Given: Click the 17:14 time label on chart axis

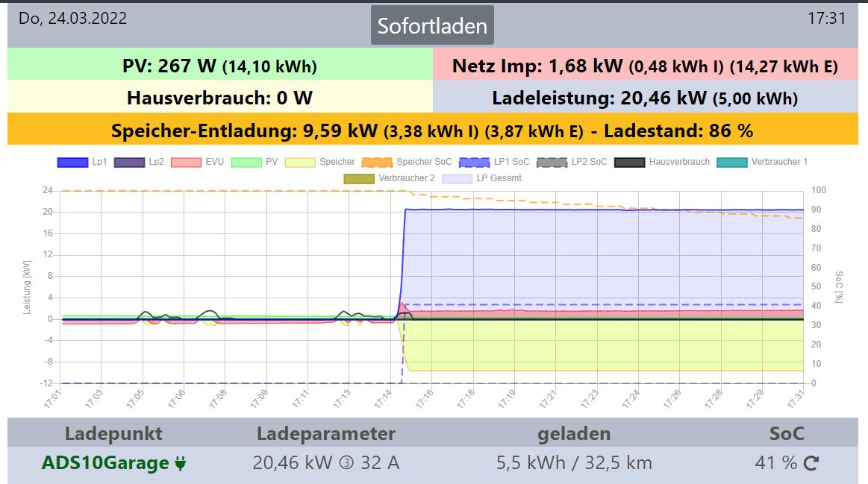Looking at the screenshot, I should tap(383, 399).
